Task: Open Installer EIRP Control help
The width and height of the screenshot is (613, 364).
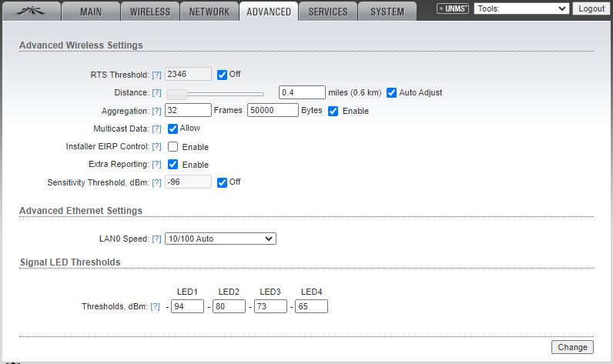Action: pyautogui.click(x=156, y=147)
